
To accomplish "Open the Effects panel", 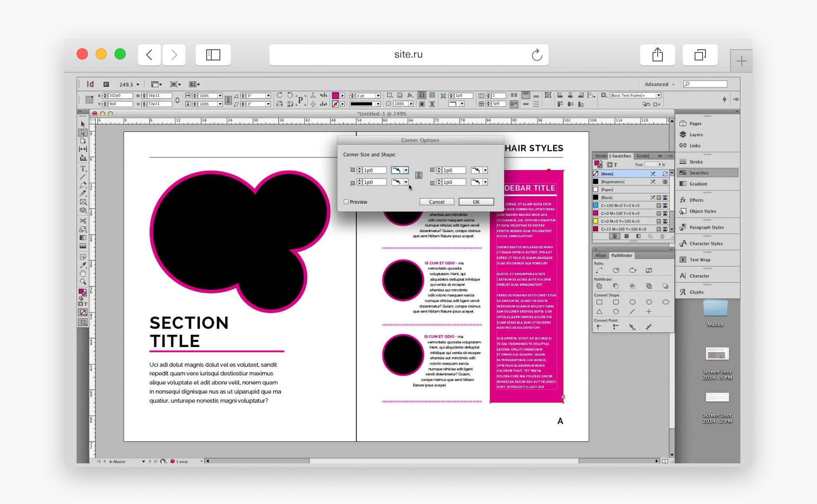I will point(696,200).
